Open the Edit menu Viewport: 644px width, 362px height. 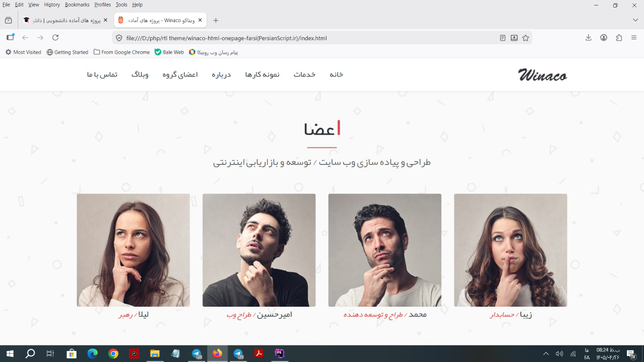(x=19, y=5)
